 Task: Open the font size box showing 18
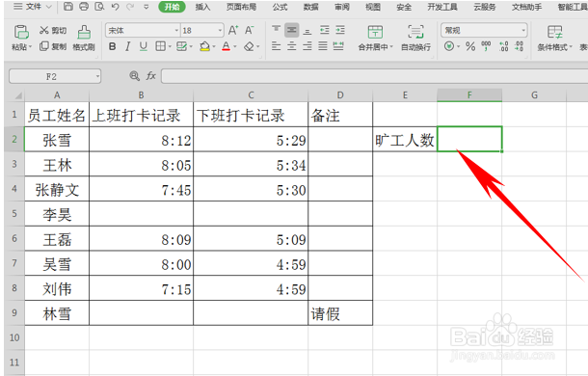click(x=202, y=31)
